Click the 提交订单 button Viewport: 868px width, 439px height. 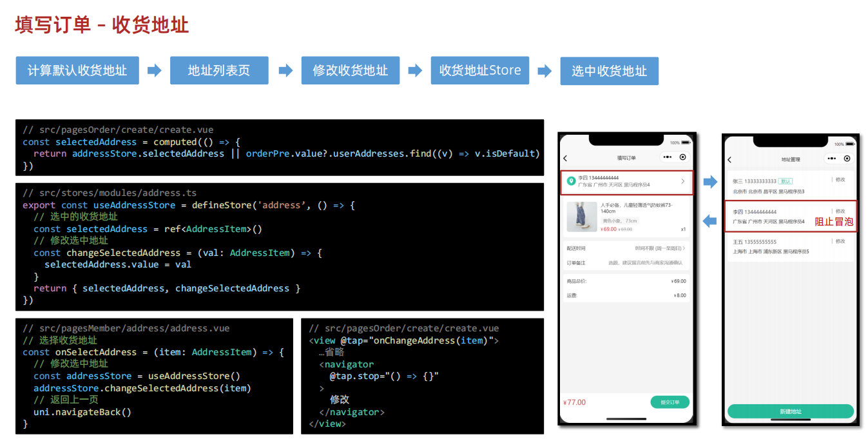click(x=670, y=402)
